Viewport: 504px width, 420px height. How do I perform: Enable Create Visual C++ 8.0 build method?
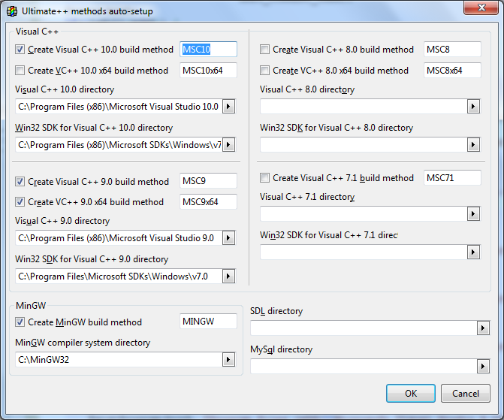(x=265, y=50)
